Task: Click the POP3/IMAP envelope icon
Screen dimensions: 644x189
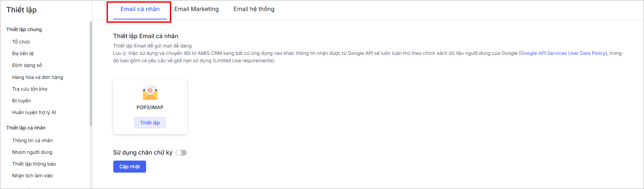Action: pyautogui.click(x=150, y=93)
